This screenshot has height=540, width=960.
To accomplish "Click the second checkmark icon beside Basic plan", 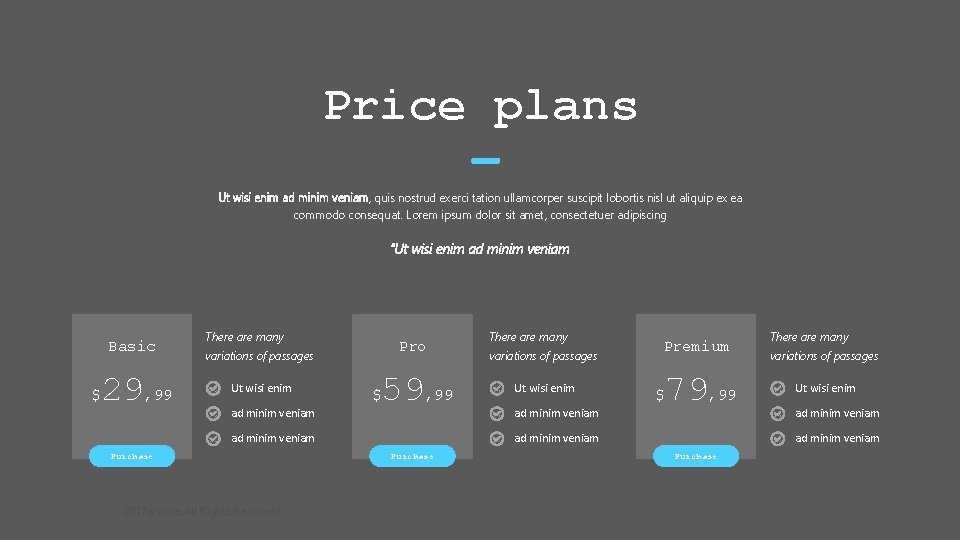I will (213, 413).
